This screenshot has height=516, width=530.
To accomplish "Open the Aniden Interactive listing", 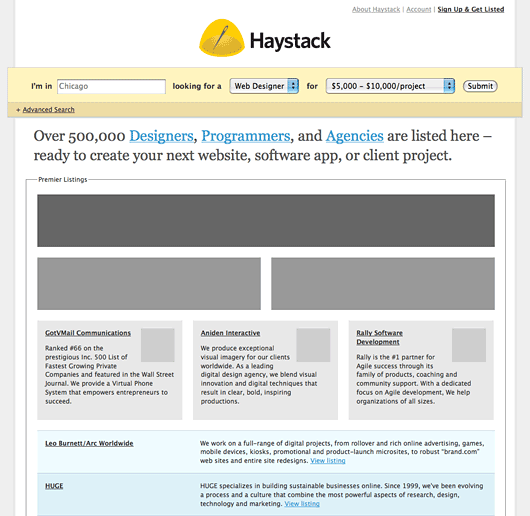I will click(231, 333).
